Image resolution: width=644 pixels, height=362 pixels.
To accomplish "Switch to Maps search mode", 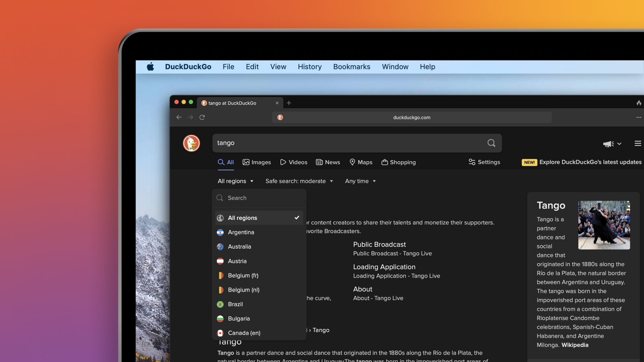I will [x=361, y=162].
